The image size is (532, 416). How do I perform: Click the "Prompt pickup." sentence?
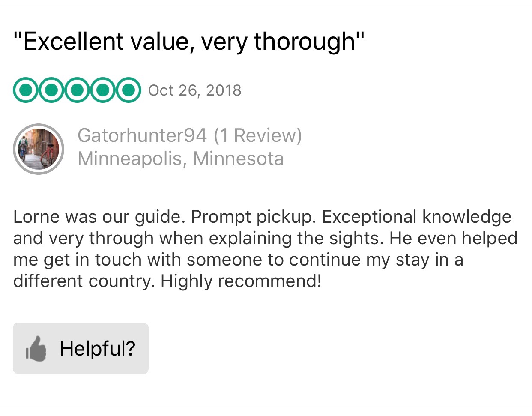point(253,217)
